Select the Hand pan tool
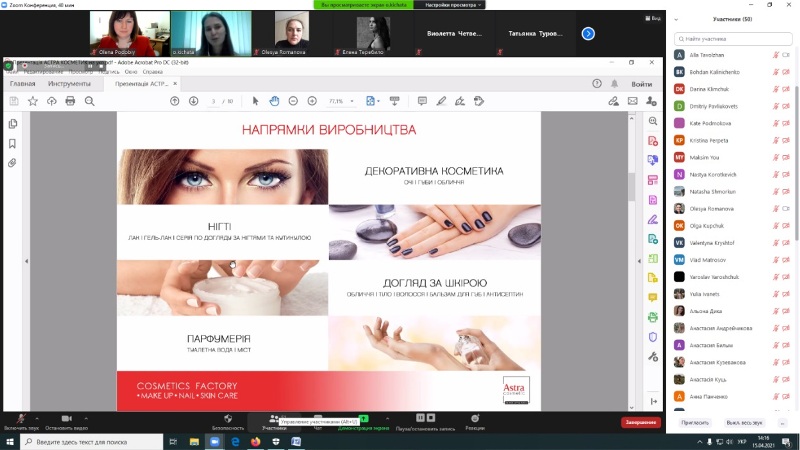 point(274,101)
